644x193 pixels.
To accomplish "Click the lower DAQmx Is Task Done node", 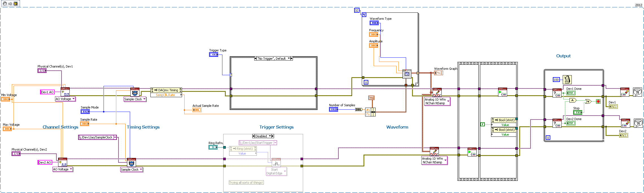I will (557, 123).
